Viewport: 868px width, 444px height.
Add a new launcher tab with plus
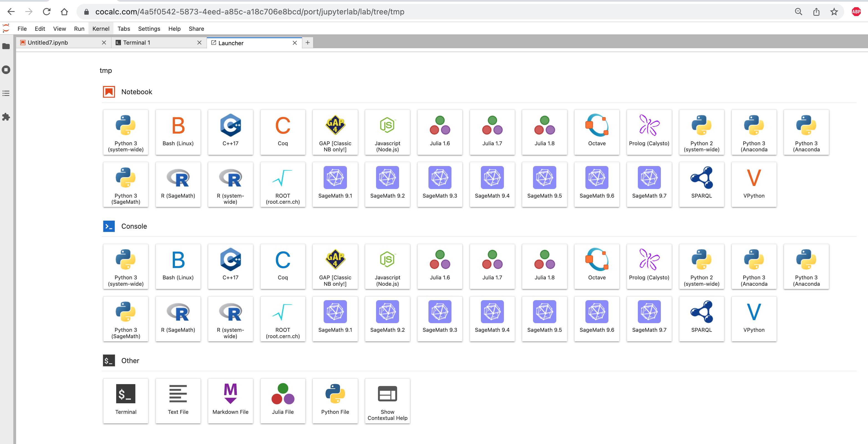[307, 42]
